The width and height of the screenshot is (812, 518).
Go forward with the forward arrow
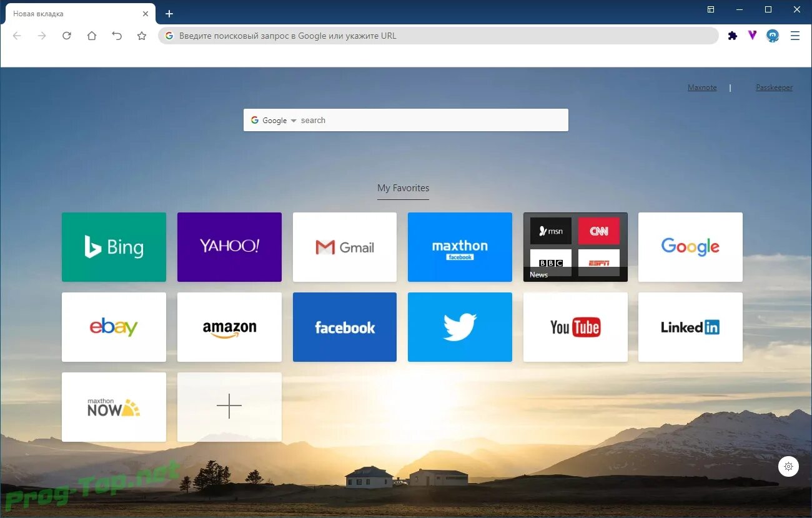42,36
